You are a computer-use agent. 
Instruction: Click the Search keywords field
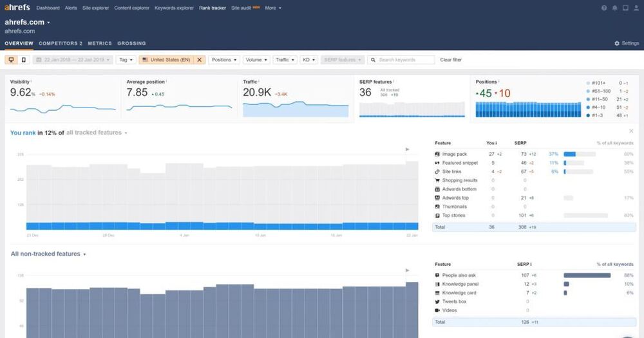(401, 60)
